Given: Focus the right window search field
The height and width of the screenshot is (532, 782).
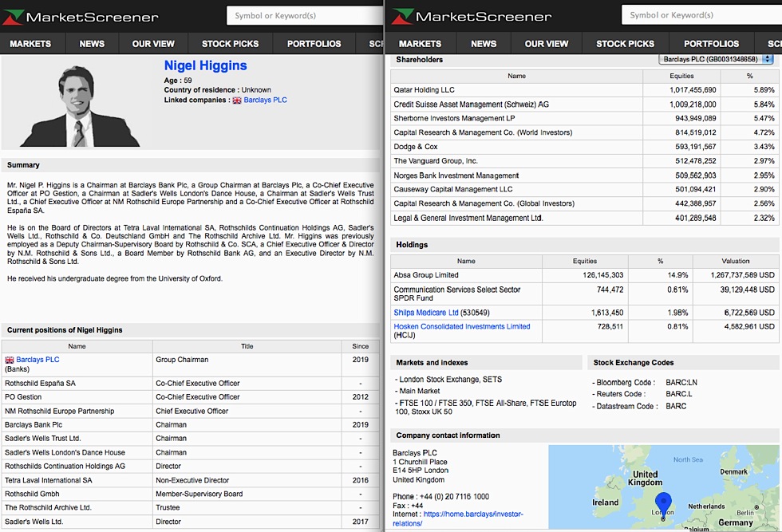Looking at the screenshot, I should pos(701,15).
